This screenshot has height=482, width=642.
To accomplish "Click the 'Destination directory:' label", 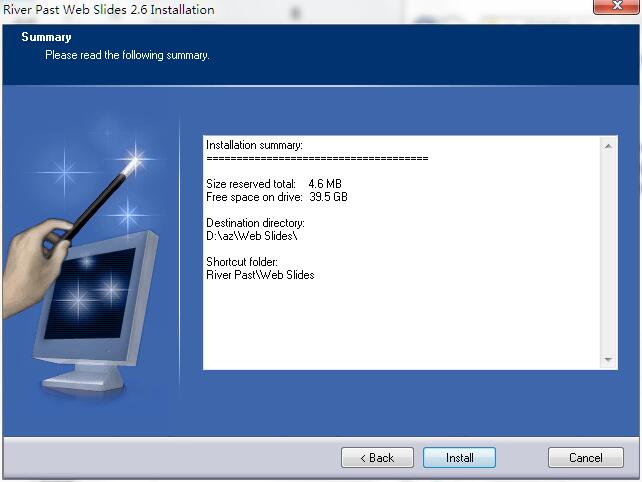I will [255, 223].
